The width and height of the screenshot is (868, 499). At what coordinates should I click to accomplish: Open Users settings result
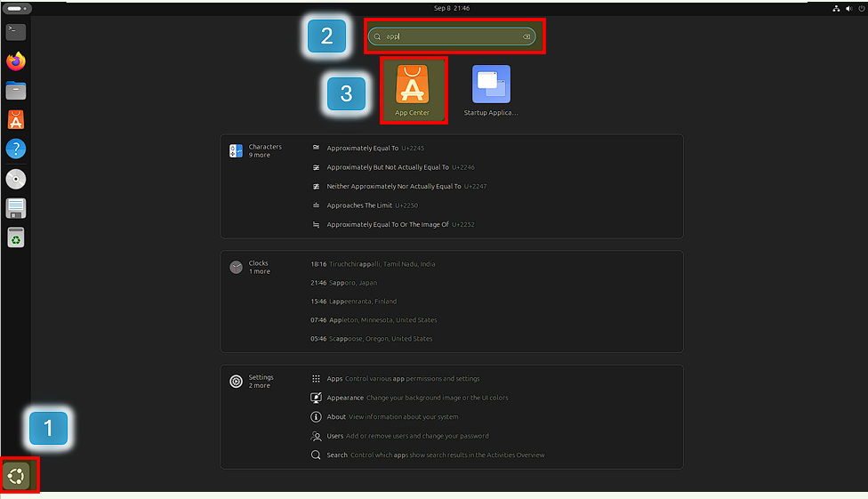pyautogui.click(x=407, y=436)
